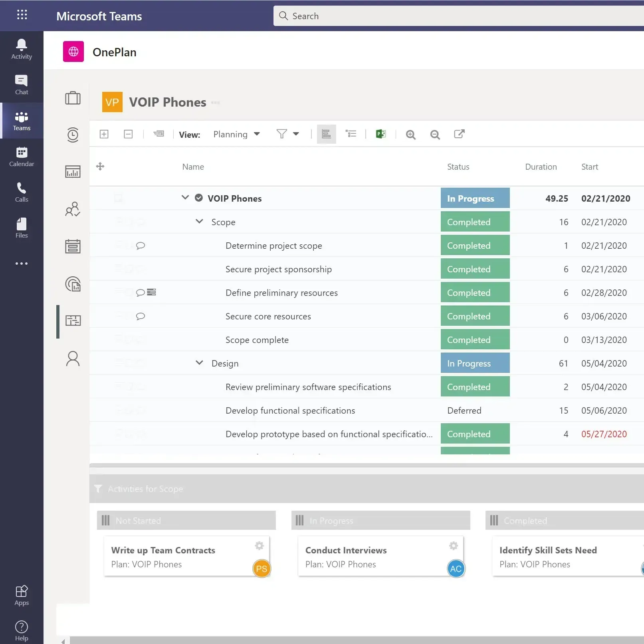Image resolution: width=644 pixels, height=644 pixels.
Task: Open the OnePlan analytics icon
Action: pos(73,283)
